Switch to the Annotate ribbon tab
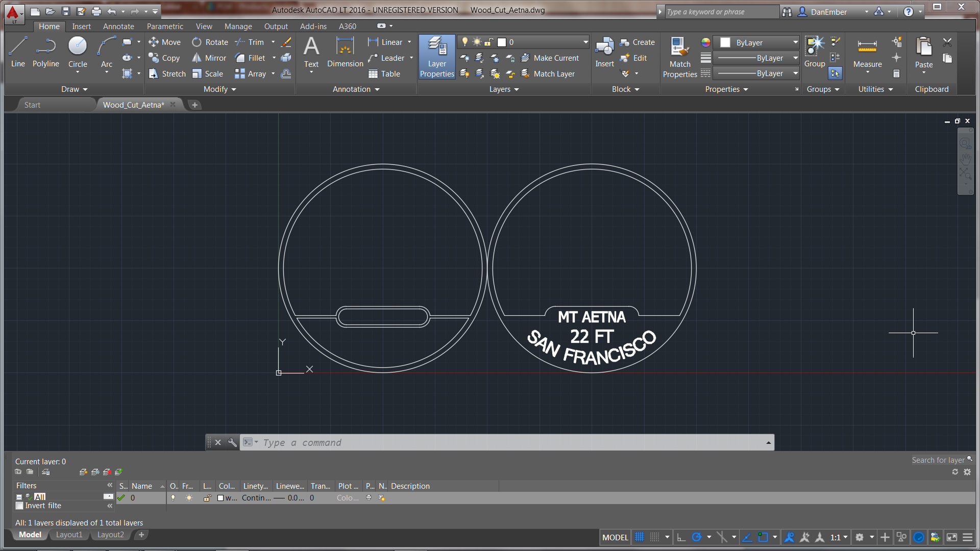This screenshot has width=980, height=551. [x=118, y=27]
